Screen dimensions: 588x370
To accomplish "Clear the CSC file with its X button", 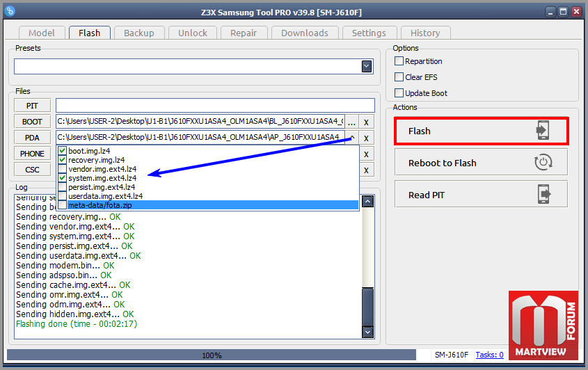I will (x=367, y=170).
